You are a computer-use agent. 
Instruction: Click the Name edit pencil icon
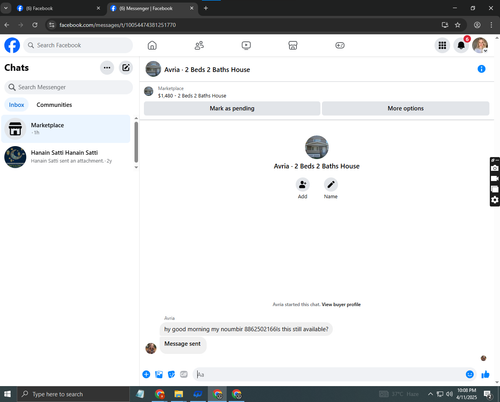coord(331,184)
